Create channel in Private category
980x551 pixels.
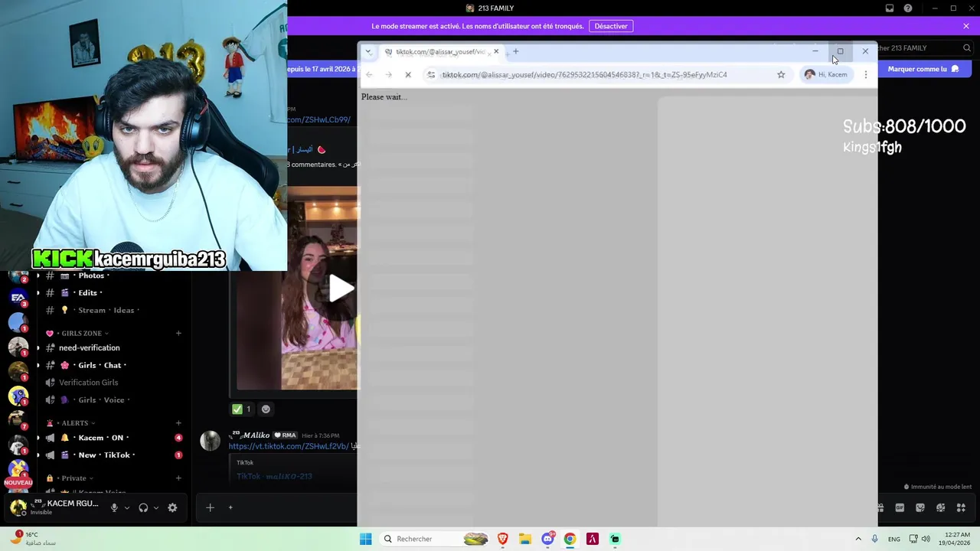[x=178, y=478]
